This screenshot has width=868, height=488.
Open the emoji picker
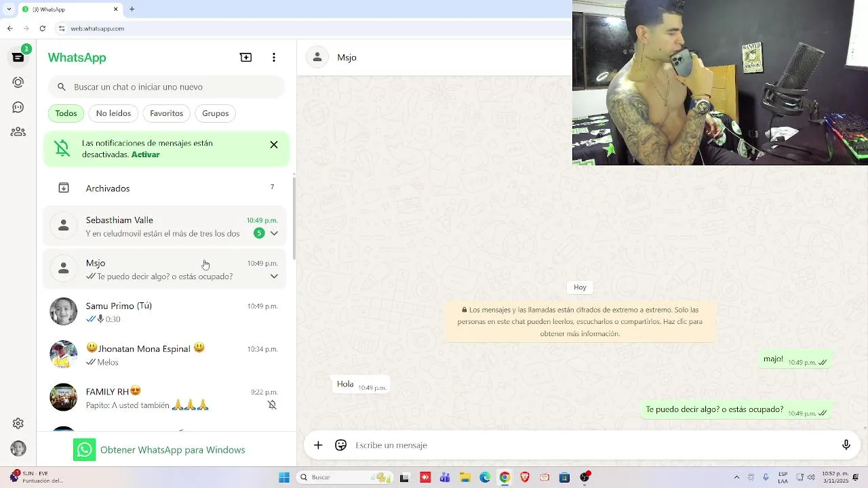tap(341, 445)
